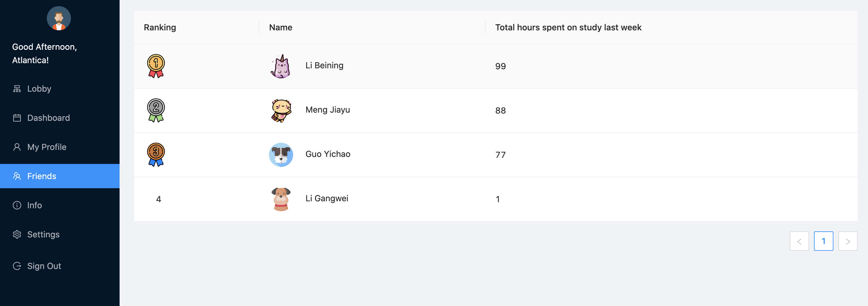Viewport: 868px width, 306px height.
Task: Click the gold first-place medal icon
Action: [x=156, y=66]
